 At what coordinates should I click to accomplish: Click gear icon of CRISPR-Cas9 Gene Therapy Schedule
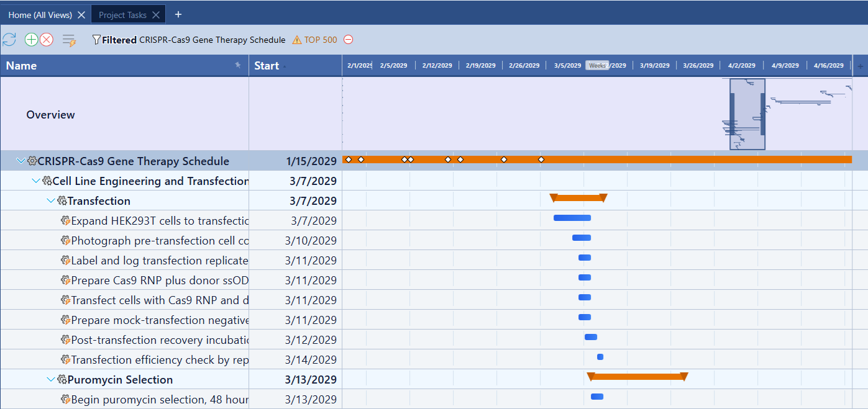click(32, 161)
